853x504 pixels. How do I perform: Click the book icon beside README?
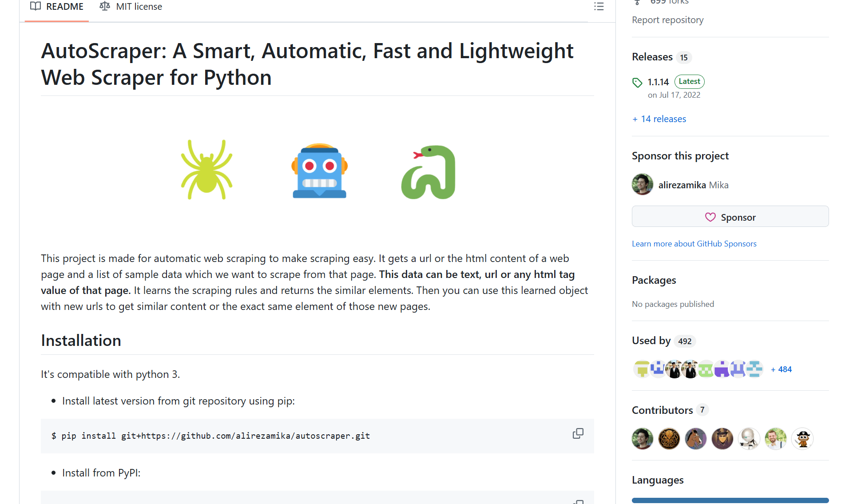(x=36, y=6)
